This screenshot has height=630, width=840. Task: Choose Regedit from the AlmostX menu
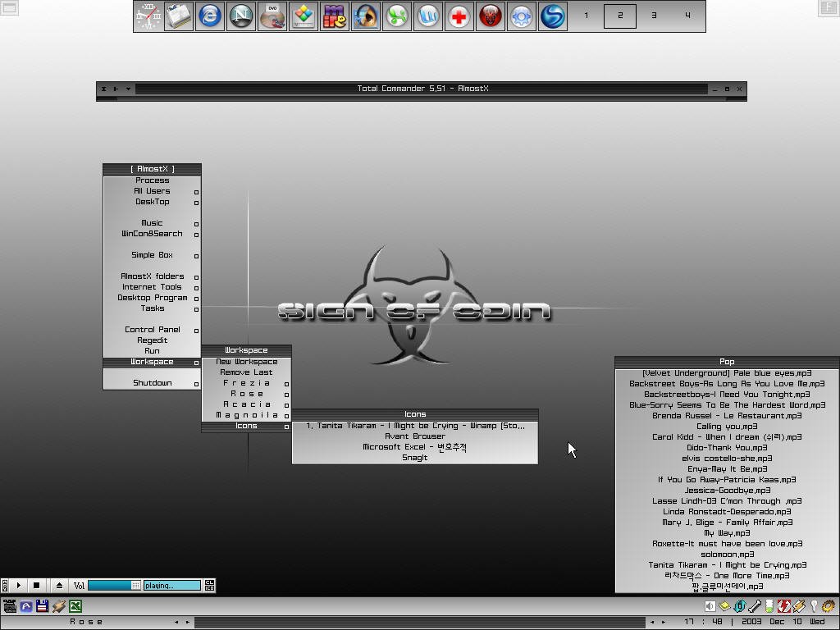pos(152,340)
